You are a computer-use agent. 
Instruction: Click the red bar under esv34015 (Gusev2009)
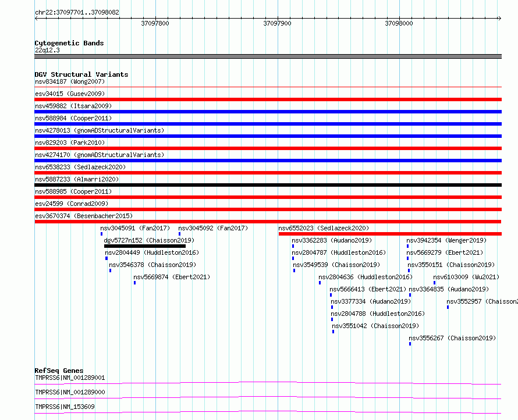pos(268,99)
